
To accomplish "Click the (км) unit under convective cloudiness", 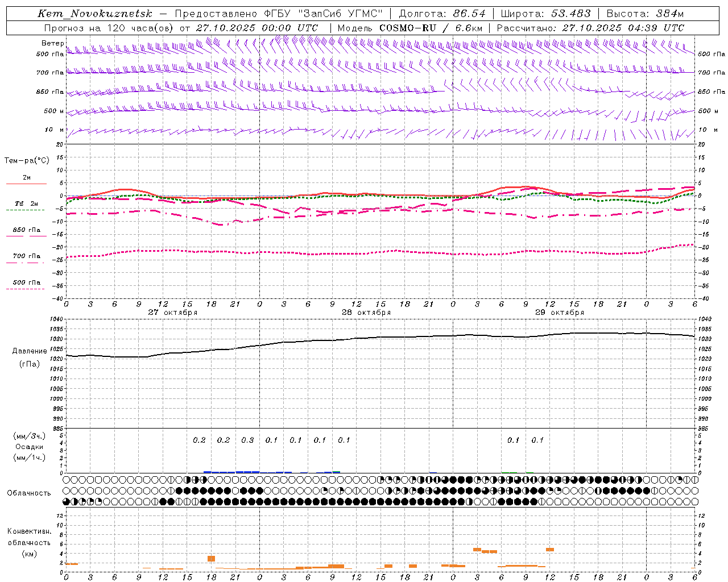I will (29, 554).
